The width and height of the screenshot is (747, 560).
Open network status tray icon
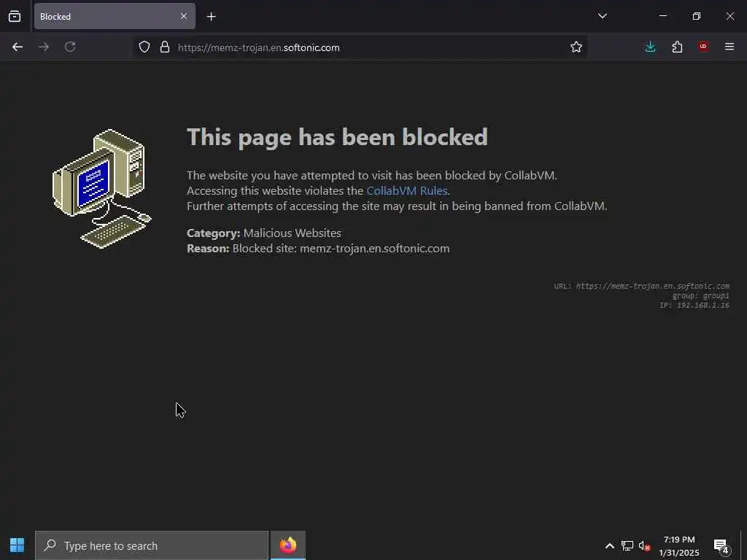pyautogui.click(x=627, y=546)
